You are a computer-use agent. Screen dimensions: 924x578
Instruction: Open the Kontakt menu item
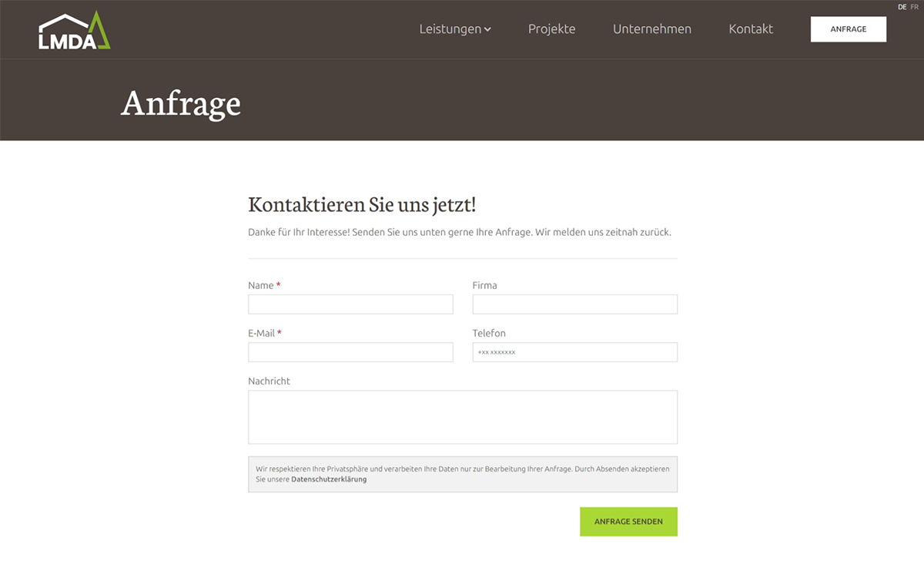point(751,29)
